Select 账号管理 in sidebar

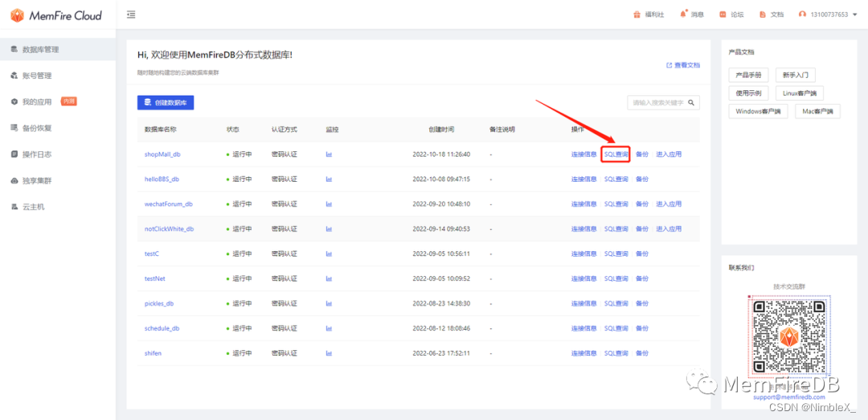(58, 76)
